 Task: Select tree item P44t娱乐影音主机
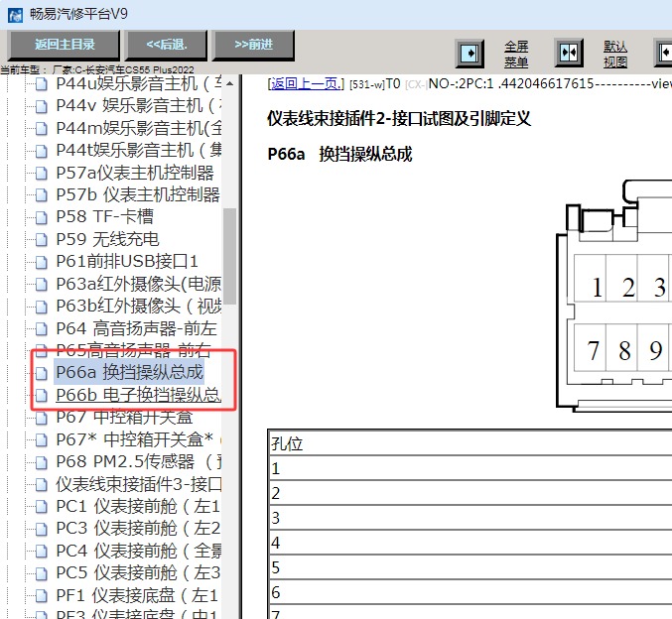pyautogui.click(x=138, y=151)
